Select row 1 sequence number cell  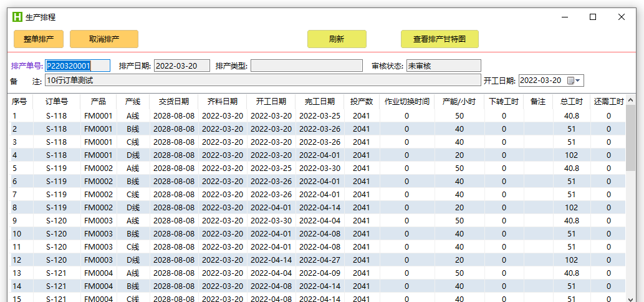20,116
